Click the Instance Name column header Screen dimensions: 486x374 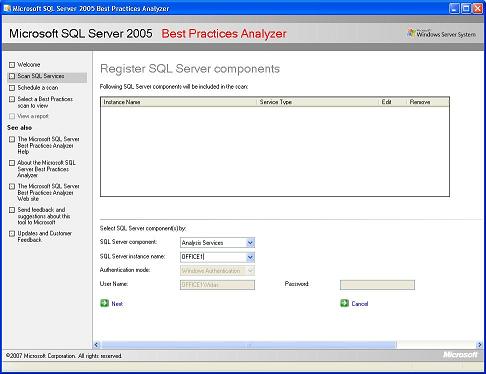click(x=179, y=102)
